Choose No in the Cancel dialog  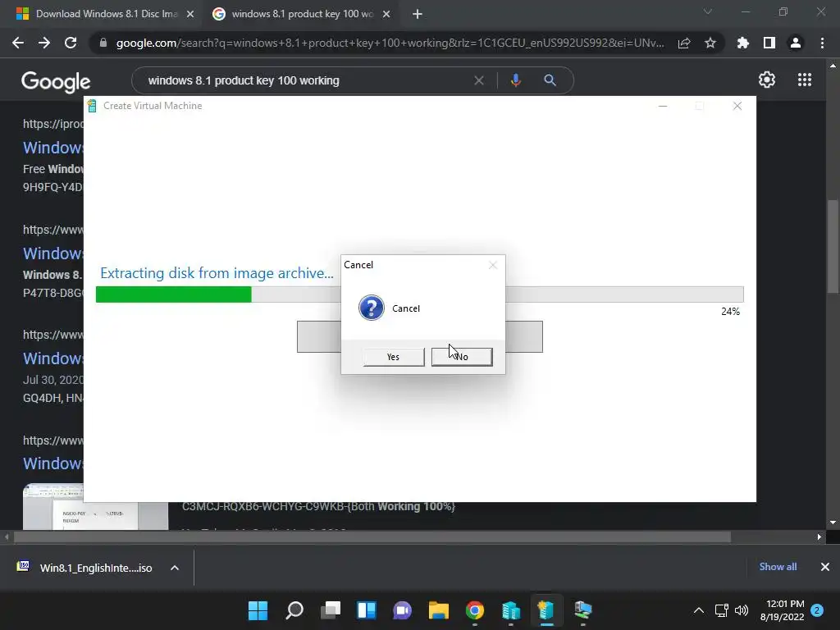tap(462, 357)
